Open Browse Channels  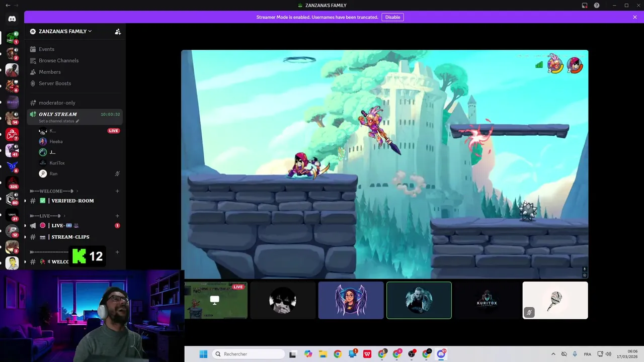coord(74,60)
